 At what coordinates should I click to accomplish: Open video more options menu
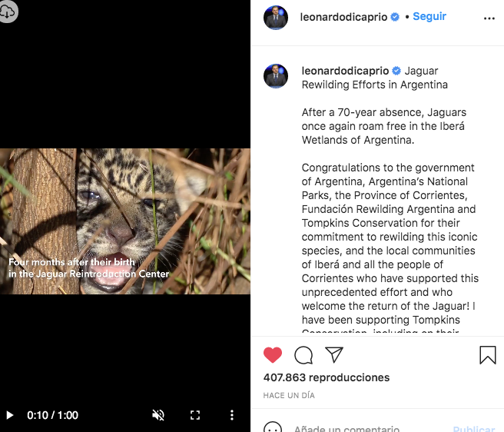(232, 415)
